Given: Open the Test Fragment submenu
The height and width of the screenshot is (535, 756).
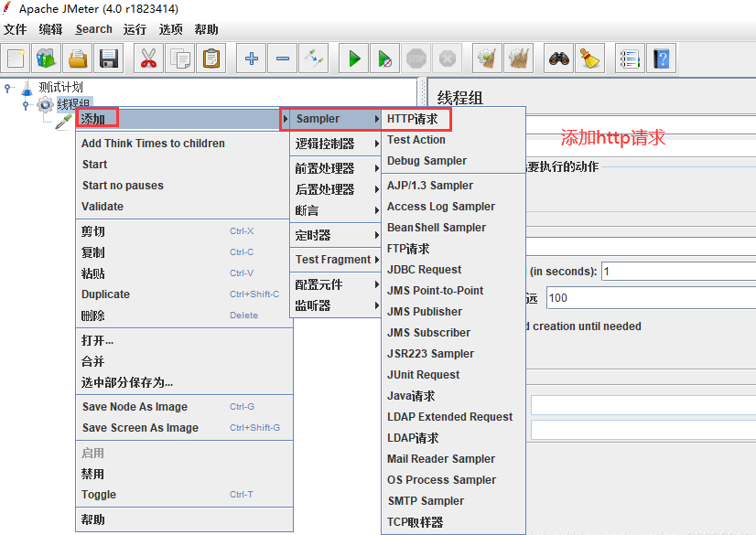Looking at the screenshot, I should [335, 260].
